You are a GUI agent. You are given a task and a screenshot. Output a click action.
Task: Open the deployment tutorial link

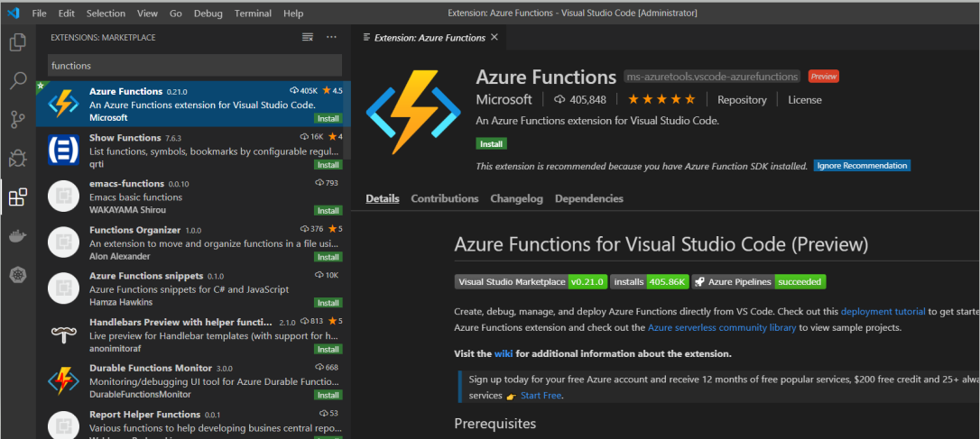883,311
